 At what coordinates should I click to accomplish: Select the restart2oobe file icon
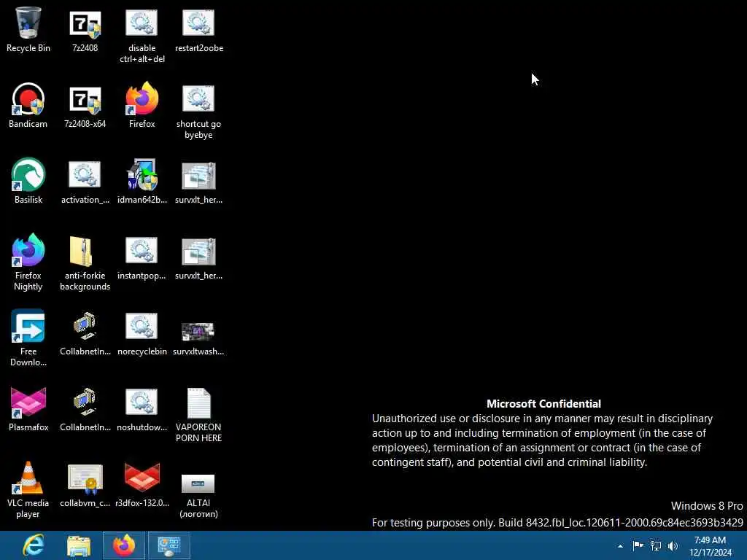(198, 29)
